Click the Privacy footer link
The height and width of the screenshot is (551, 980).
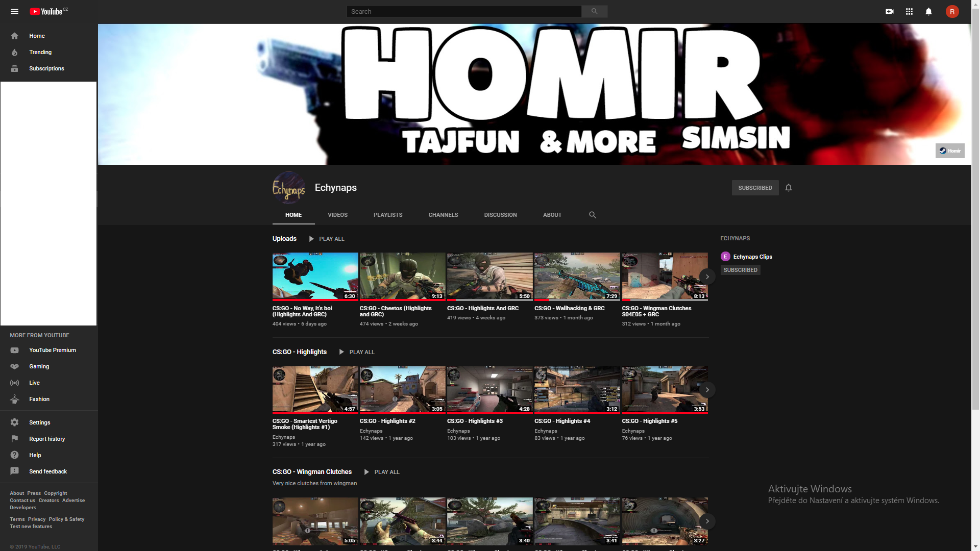(x=37, y=519)
